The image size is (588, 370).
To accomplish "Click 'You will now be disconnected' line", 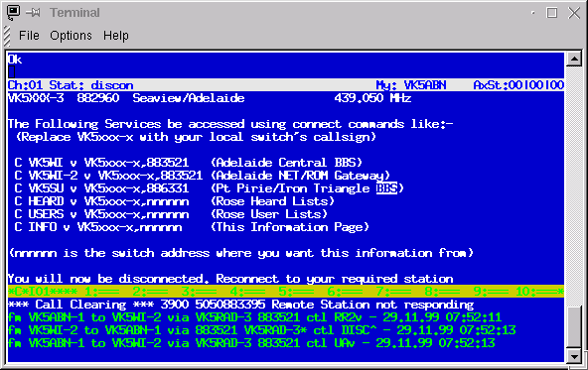I will [230, 279].
